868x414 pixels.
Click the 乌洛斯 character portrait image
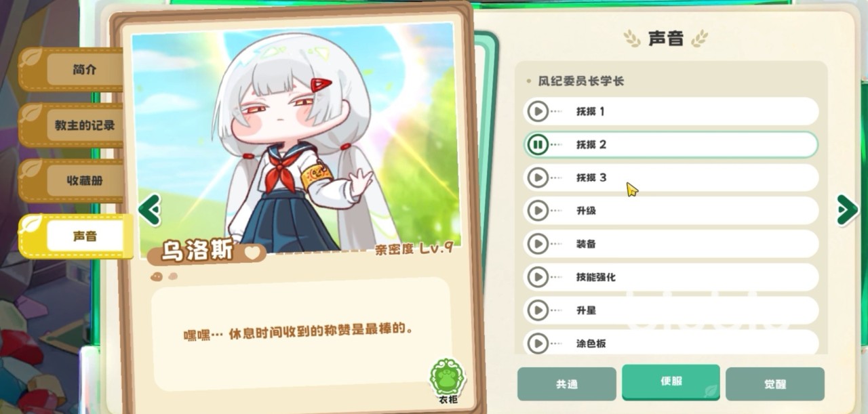296,139
